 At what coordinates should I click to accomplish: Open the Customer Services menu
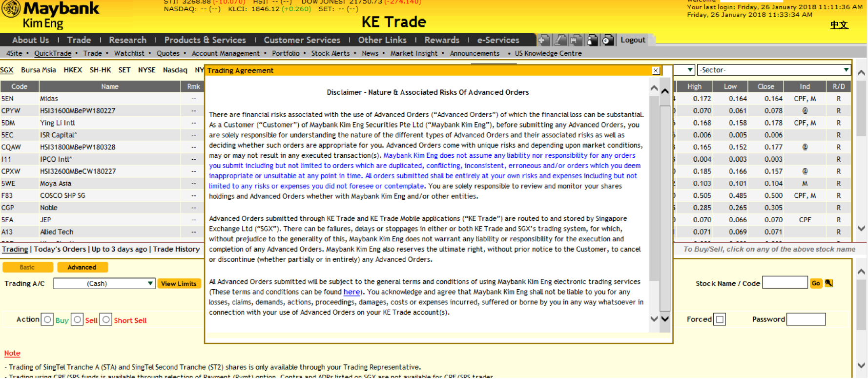coord(302,40)
